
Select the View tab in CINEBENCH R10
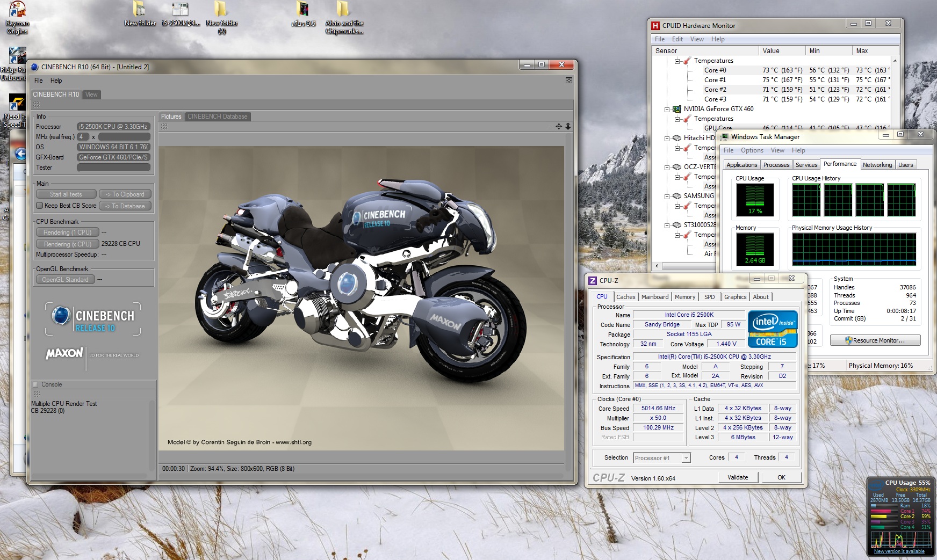pyautogui.click(x=91, y=94)
